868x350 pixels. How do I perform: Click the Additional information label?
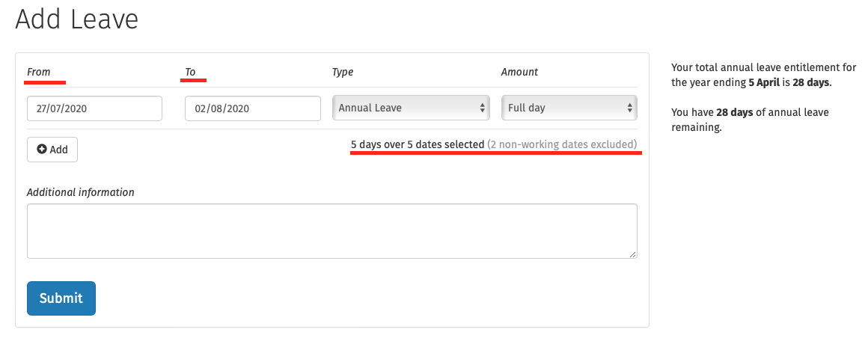(81, 192)
